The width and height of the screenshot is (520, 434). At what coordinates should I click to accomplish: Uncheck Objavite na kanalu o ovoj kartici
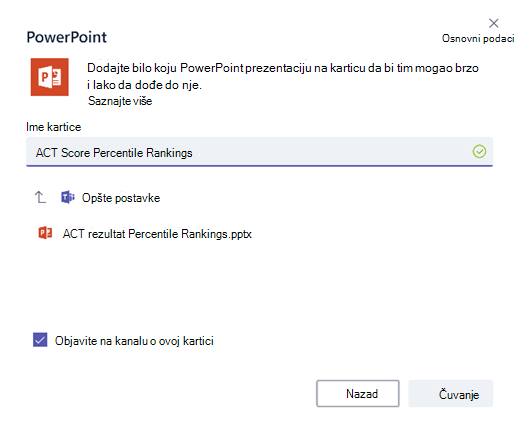pos(40,340)
